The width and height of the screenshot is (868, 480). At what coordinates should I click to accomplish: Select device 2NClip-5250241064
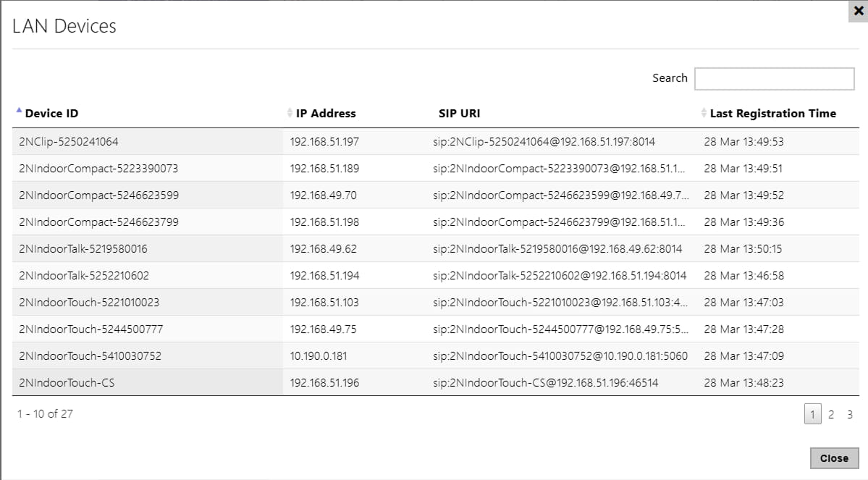point(69,142)
